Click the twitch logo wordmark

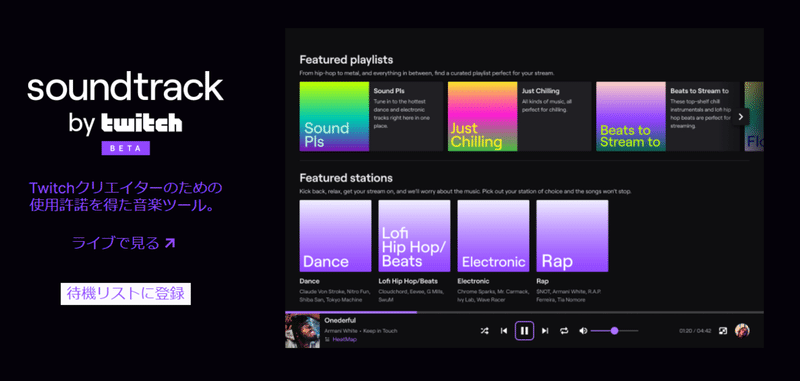(x=141, y=123)
